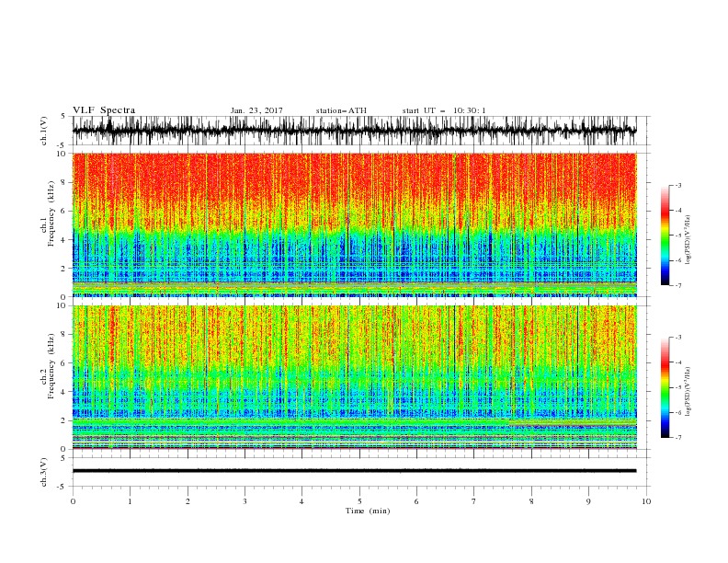The width and height of the screenshot is (728, 563).
Task: Click the "VLF Spectra" title text
Action: coord(104,110)
